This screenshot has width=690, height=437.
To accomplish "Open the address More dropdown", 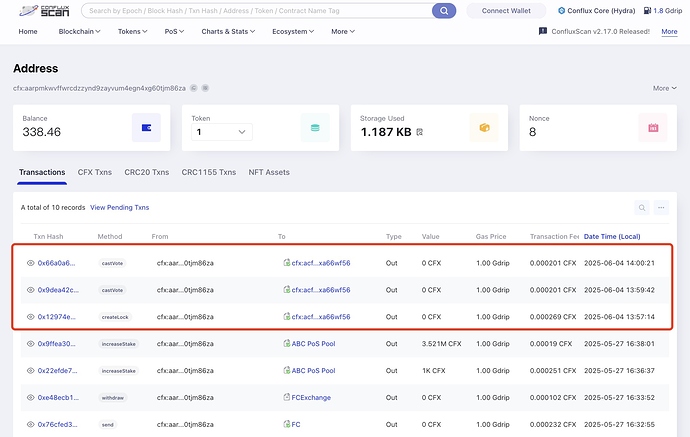I will [x=664, y=88].
